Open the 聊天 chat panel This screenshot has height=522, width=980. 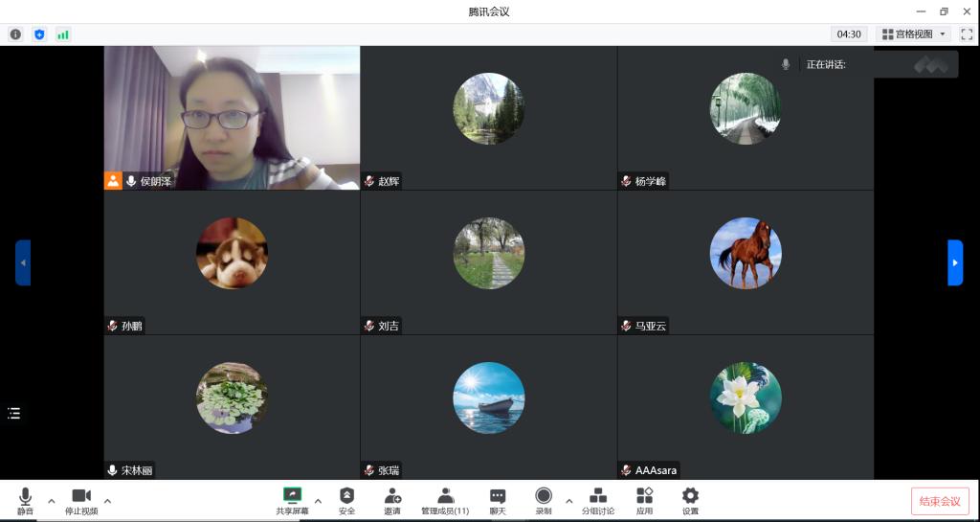(498, 500)
